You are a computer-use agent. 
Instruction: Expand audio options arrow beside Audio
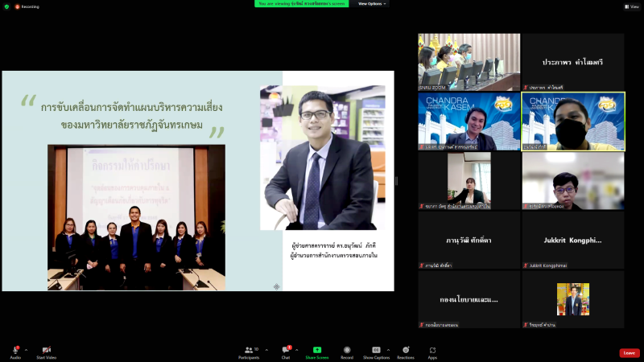(x=26, y=349)
